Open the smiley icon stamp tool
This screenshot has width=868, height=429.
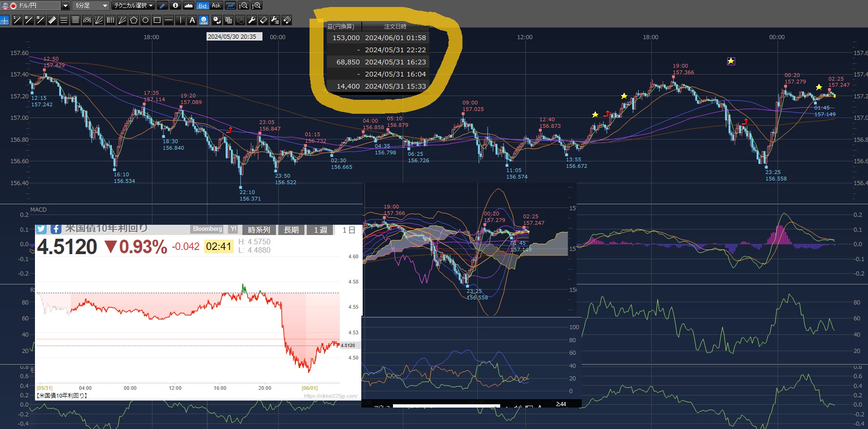click(x=204, y=20)
